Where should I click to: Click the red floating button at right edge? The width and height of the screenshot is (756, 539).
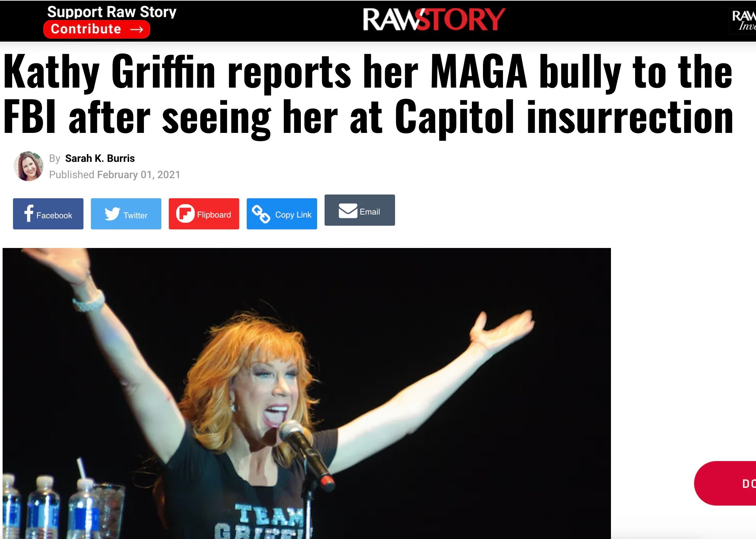tap(725, 483)
